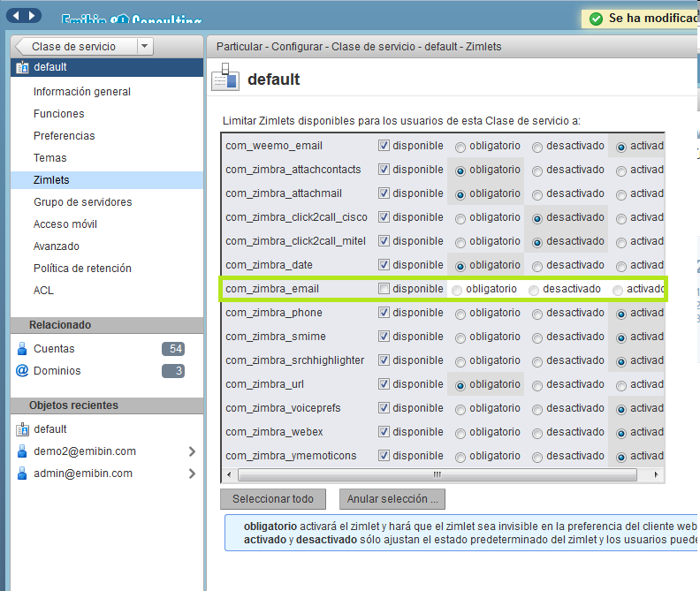Click the 3 domains count badge
This screenshot has width=700, height=591.
point(173,371)
